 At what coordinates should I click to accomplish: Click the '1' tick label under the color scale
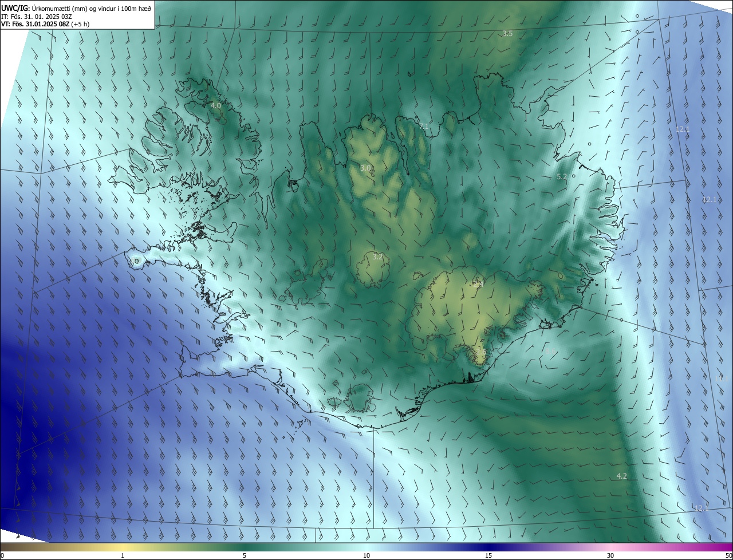click(x=123, y=555)
